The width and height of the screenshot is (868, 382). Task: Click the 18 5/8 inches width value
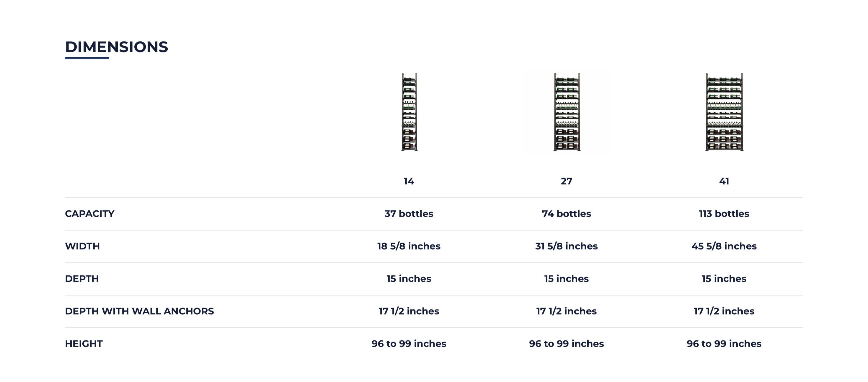pyautogui.click(x=409, y=246)
